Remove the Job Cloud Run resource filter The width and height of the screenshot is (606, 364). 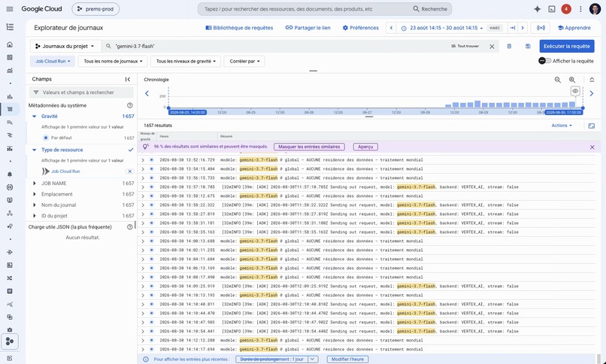[130, 171]
